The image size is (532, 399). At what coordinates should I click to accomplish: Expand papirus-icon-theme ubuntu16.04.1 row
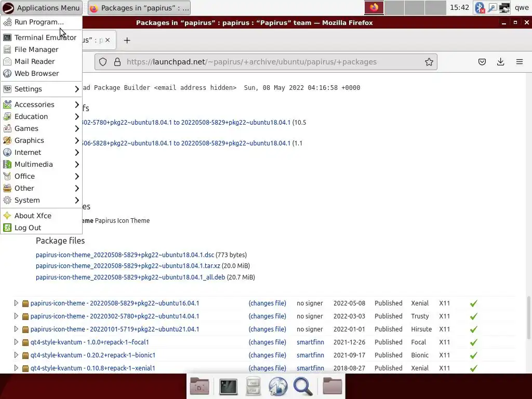pos(16,303)
